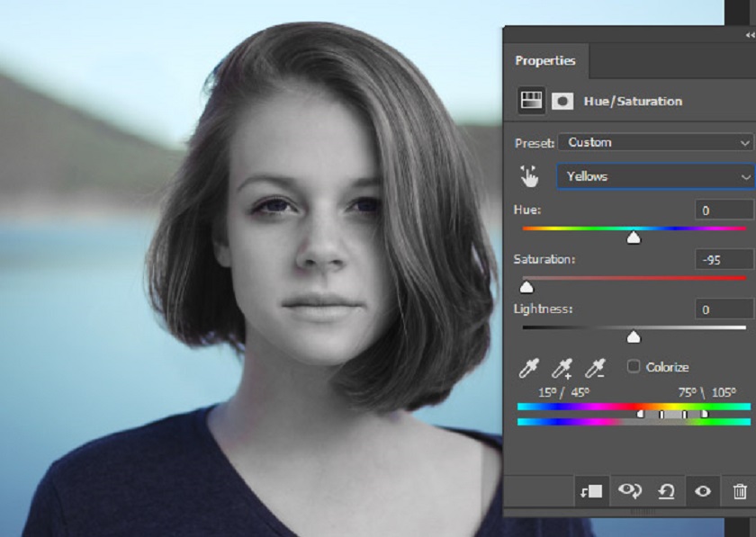Click the clip to layer icon
Screen dimensions: 756x537
593,491
